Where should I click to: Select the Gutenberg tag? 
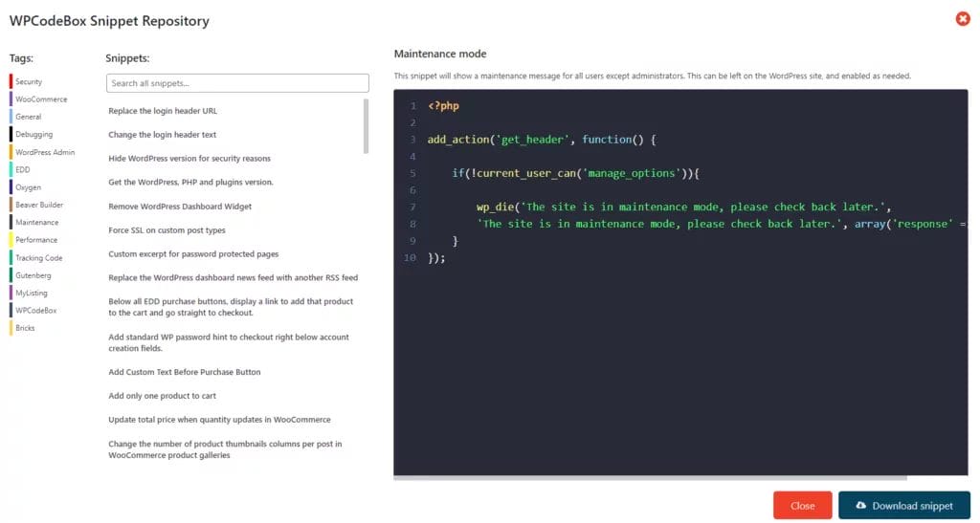tap(33, 275)
